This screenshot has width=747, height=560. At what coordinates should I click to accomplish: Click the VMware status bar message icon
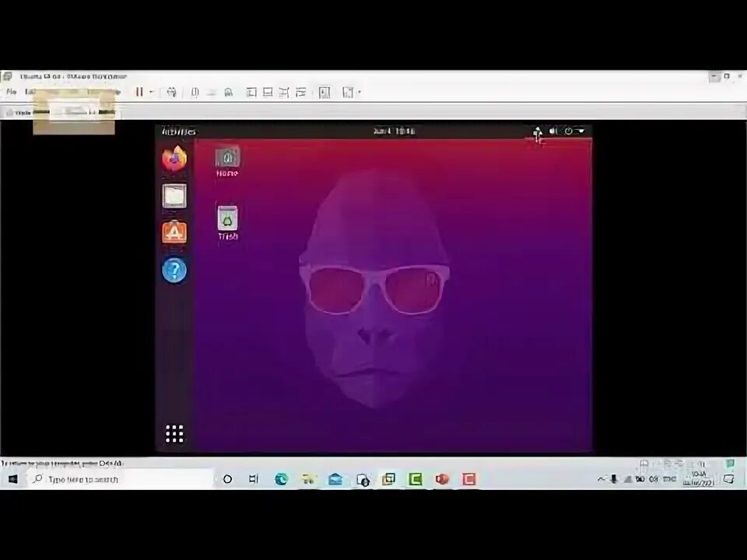pos(730,463)
